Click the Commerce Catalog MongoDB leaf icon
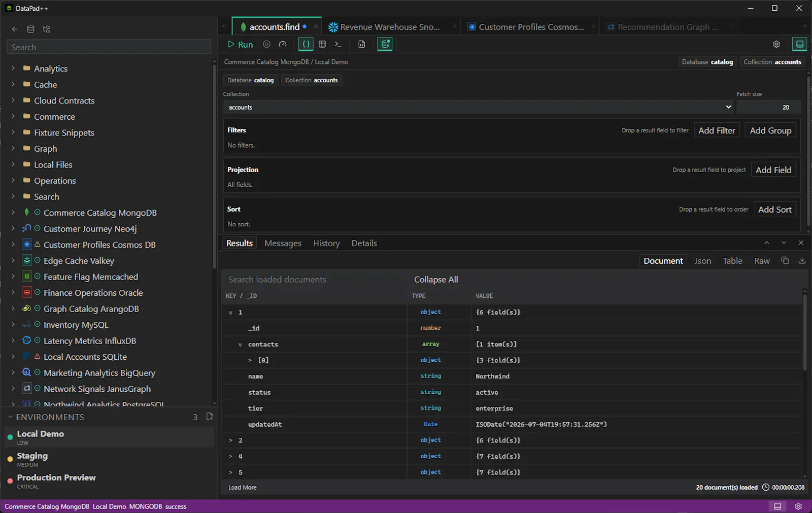This screenshot has height=513, width=812. pos(27,212)
